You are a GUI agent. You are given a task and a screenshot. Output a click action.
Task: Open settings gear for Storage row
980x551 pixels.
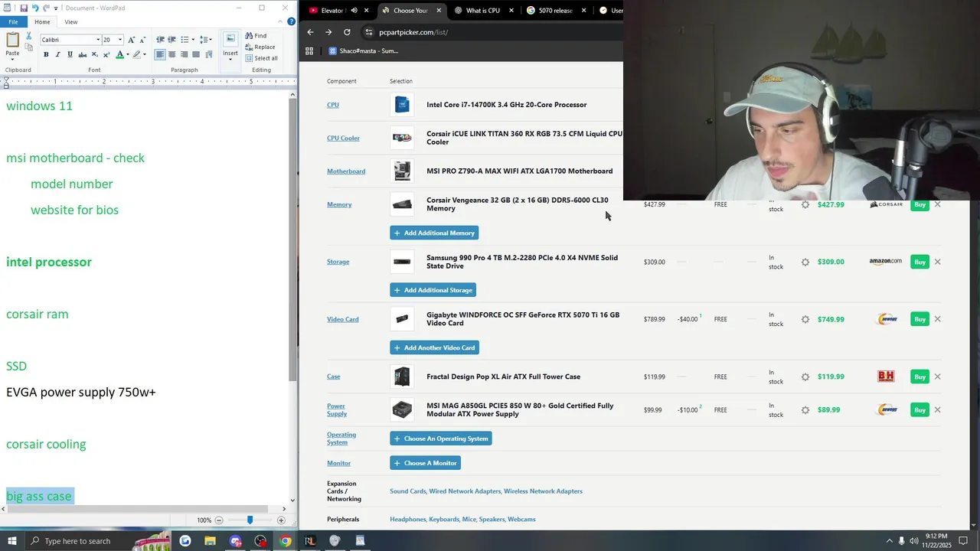(x=805, y=262)
